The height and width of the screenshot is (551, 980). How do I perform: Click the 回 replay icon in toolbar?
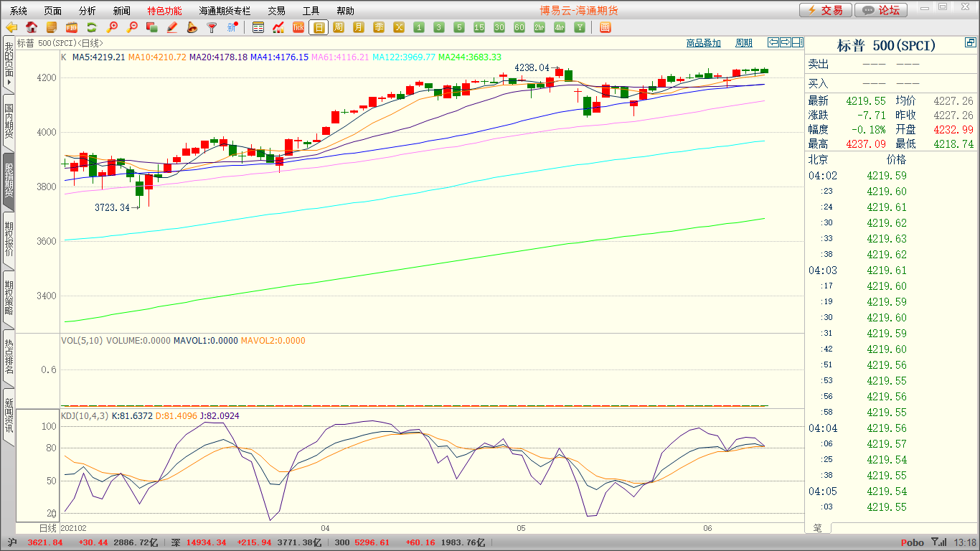605,27
